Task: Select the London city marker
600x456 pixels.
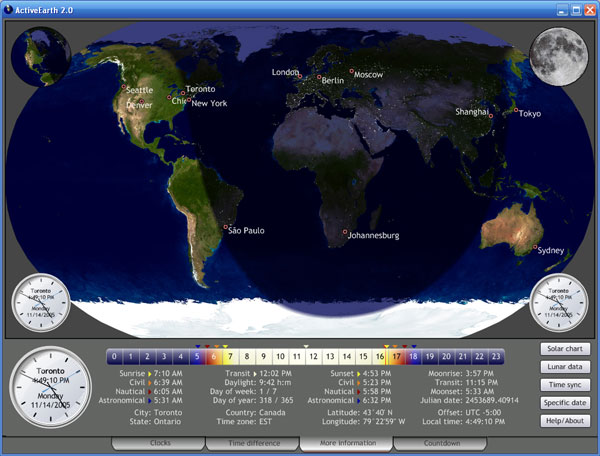Action: tap(300, 77)
